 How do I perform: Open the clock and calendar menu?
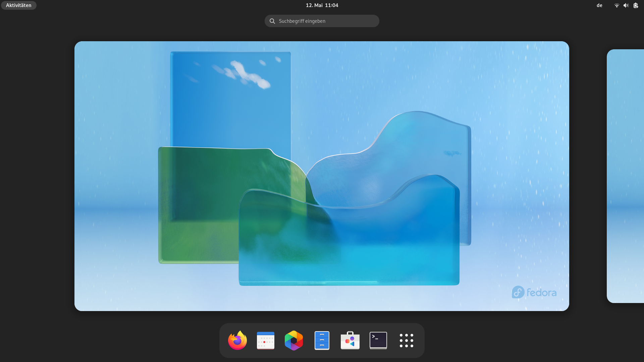pos(322,5)
